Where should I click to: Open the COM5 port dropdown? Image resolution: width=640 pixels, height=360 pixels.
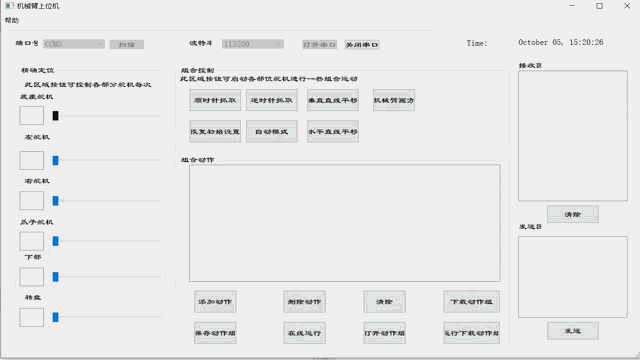tap(74, 44)
